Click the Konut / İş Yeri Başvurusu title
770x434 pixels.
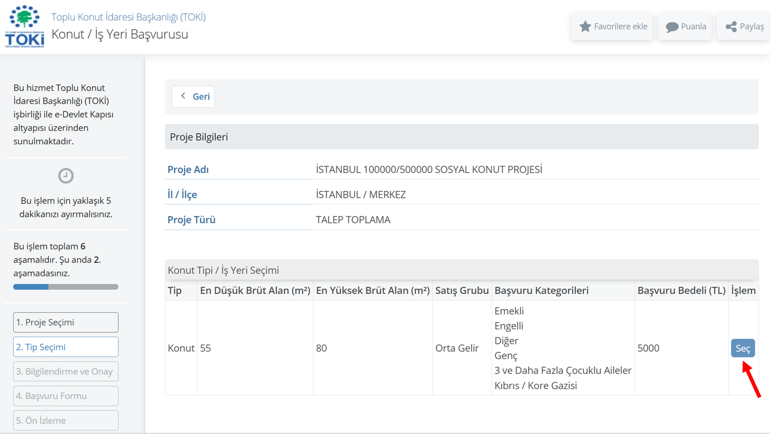pyautogui.click(x=119, y=35)
